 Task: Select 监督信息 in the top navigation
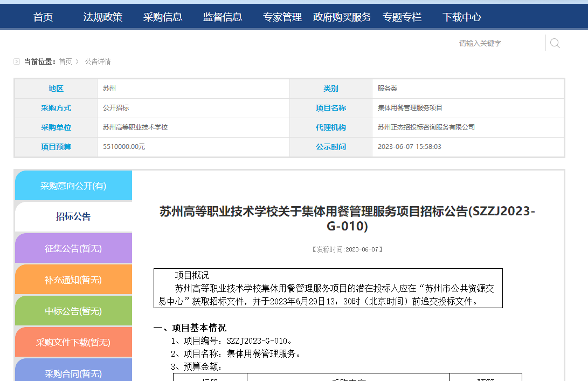click(223, 17)
